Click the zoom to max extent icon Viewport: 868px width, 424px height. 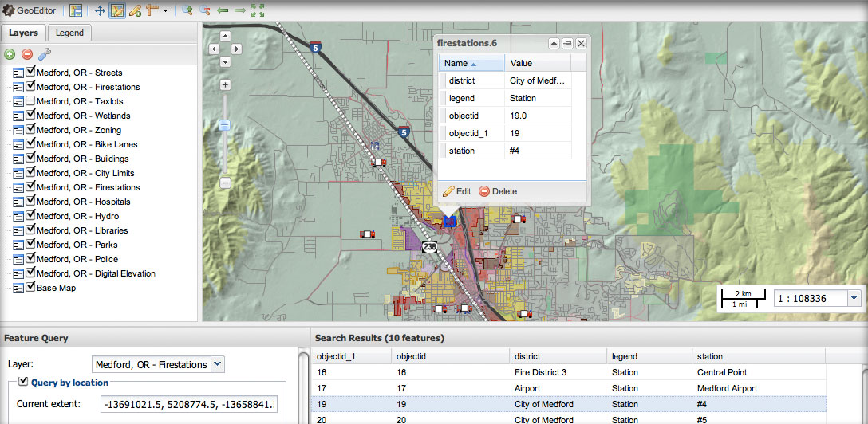pos(258,10)
